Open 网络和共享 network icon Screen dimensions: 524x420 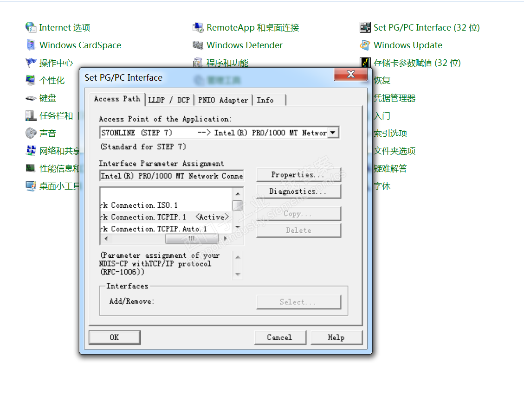tap(31, 151)
